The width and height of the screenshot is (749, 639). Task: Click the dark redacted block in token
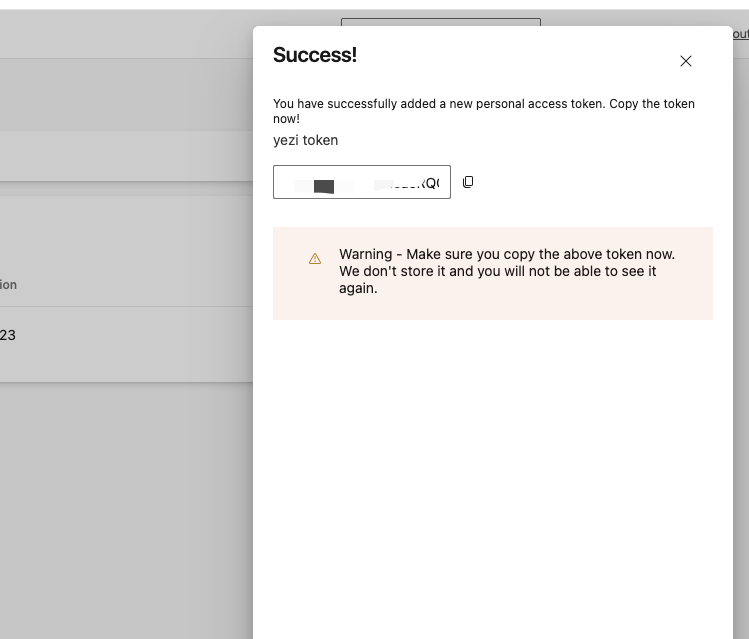[x=323, y=186]
